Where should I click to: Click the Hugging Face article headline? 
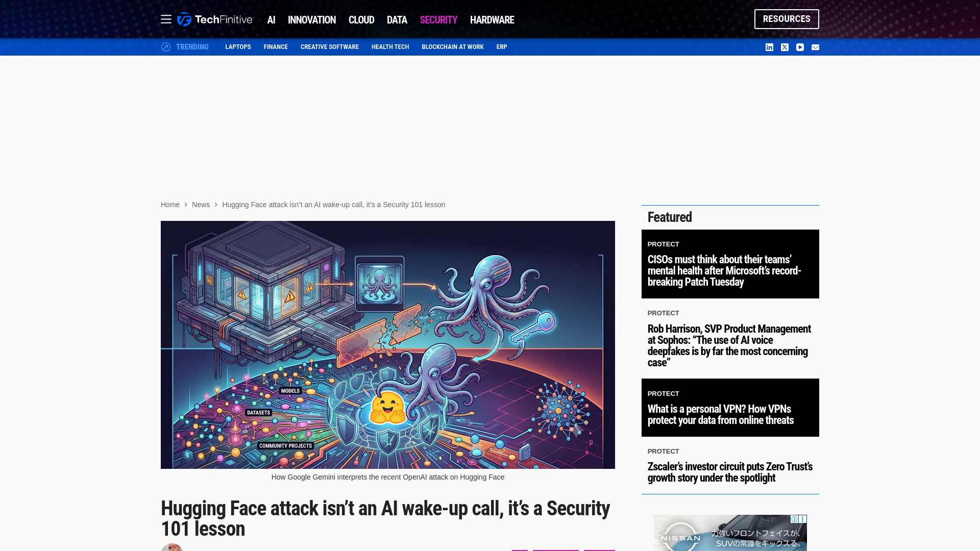(x=385, y=518)
